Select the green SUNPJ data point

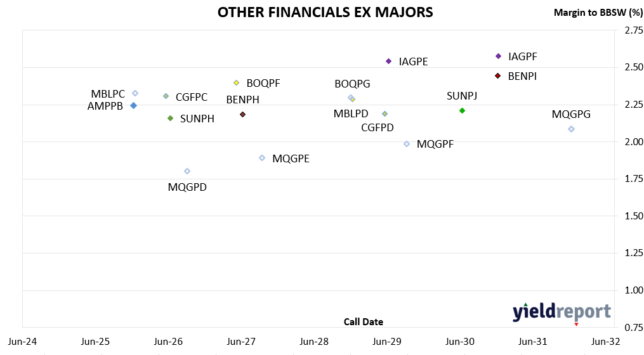(x=462, y=111)
